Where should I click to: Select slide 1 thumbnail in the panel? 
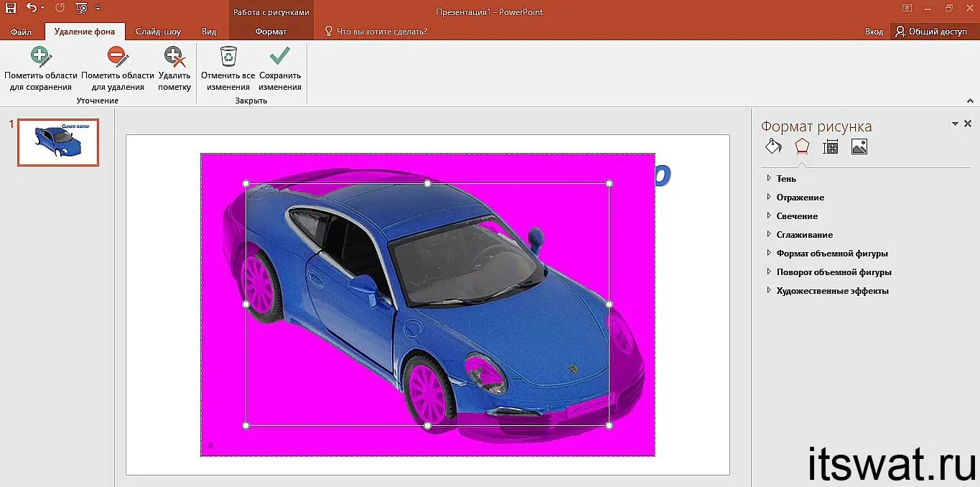(58, 142)
